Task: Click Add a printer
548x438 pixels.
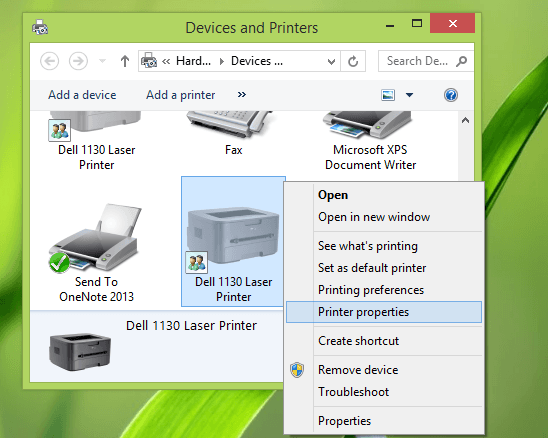Action: [x=181, y=95]
